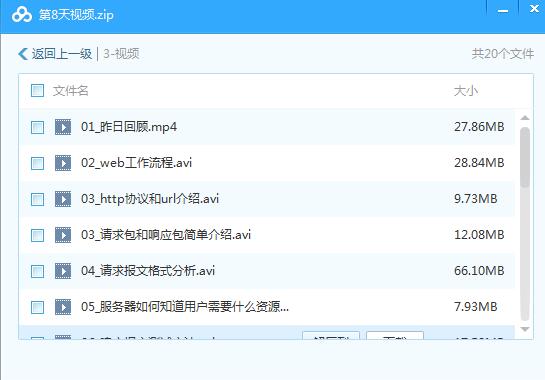
Task: Tick checkbox for 02_web工作流程.avi
Action: point(37,163)
